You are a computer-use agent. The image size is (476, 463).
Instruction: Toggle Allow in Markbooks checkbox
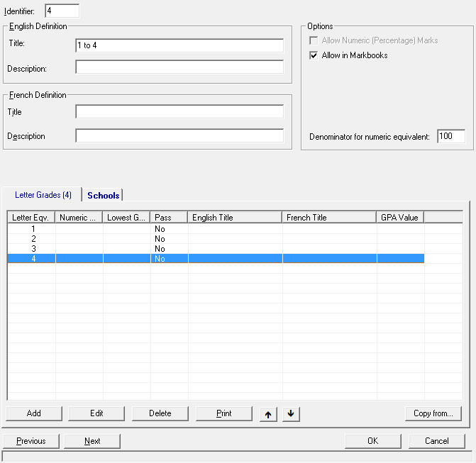point(314,55)
